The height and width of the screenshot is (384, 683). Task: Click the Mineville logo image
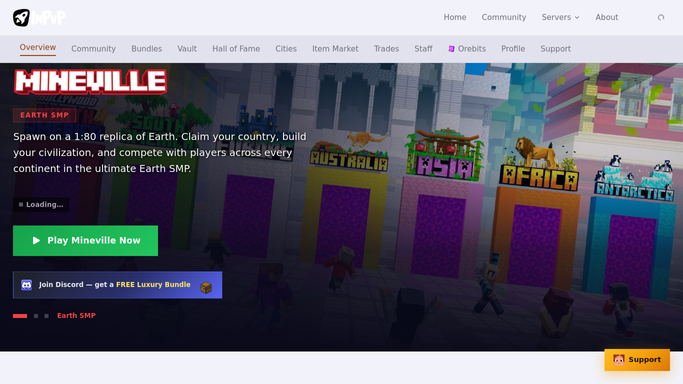[91, 81]
